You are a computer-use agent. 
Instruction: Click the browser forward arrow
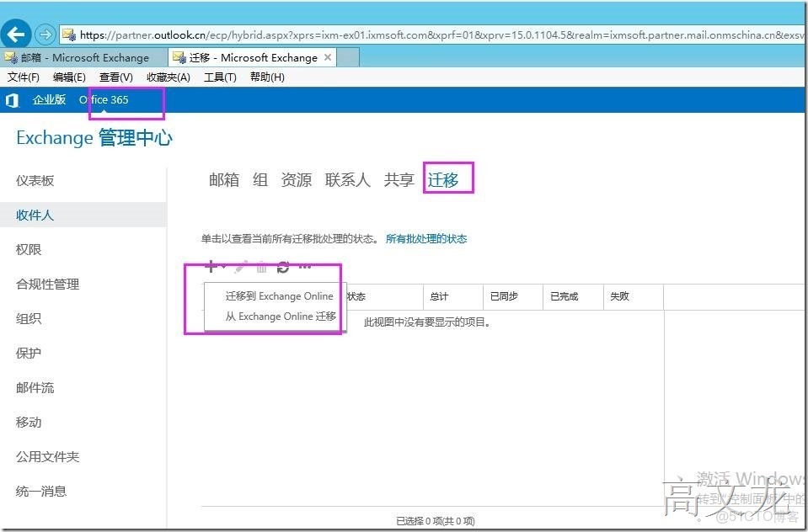click(43, 35)
